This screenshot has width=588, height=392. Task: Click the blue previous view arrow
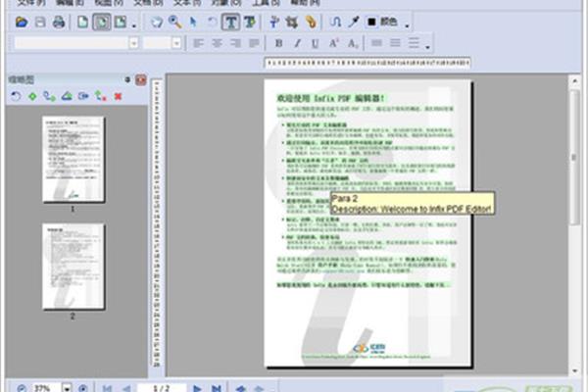pyautogui.click(x=241, y=388)
